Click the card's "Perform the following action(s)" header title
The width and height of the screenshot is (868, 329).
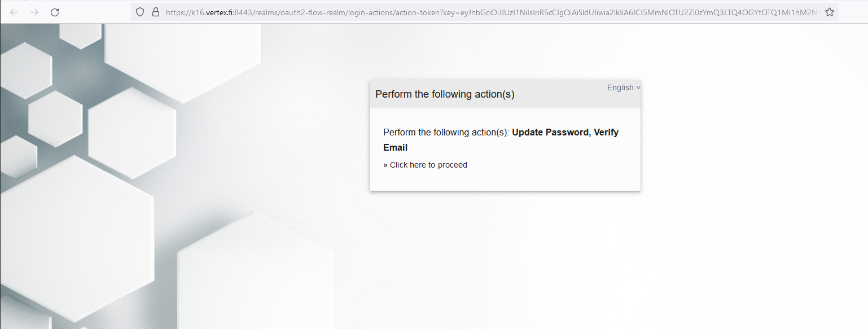click(x=445, y=94)
